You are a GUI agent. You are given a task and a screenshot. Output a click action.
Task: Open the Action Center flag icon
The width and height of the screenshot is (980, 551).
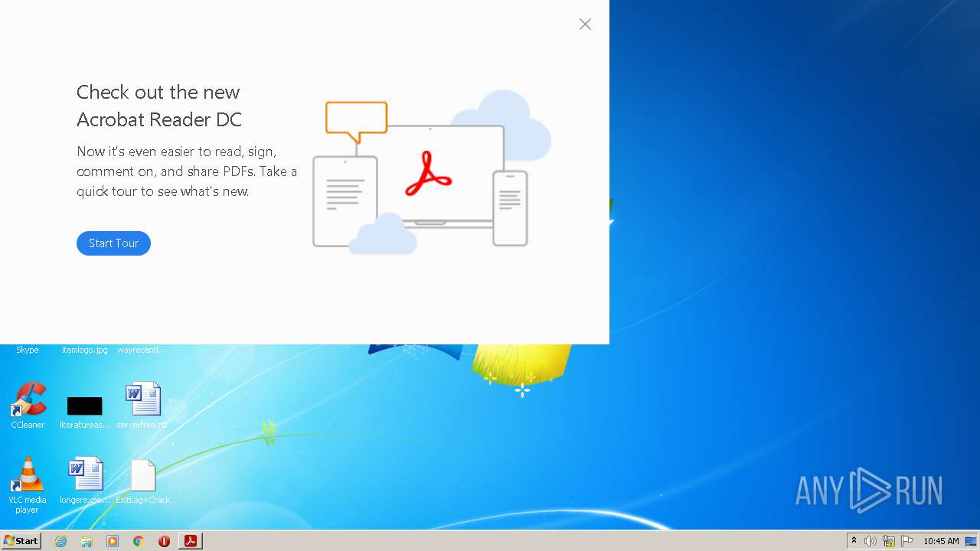907,541
